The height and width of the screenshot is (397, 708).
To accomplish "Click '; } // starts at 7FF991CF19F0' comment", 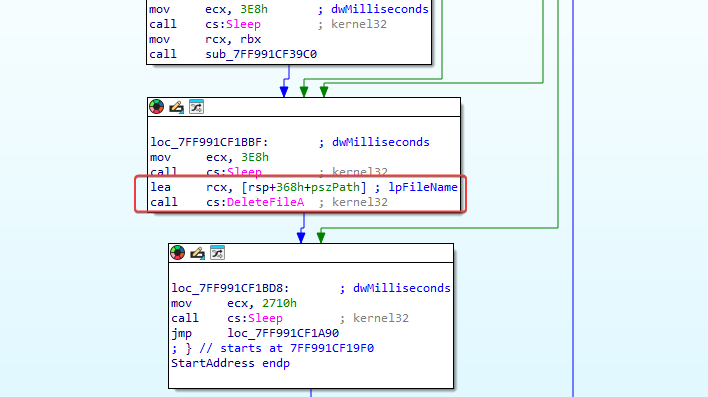I will [272, 348].
